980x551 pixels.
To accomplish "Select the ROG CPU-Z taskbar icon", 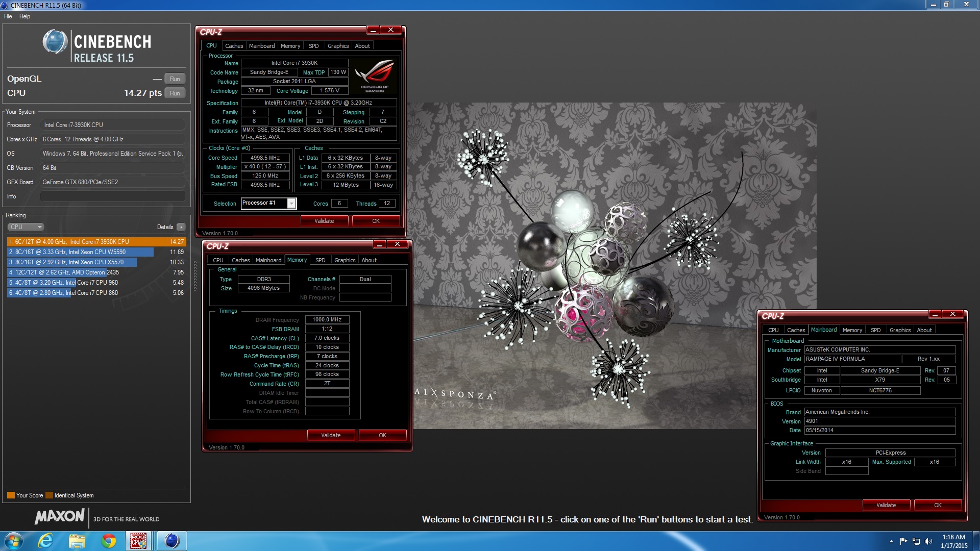I will [139, 541].
